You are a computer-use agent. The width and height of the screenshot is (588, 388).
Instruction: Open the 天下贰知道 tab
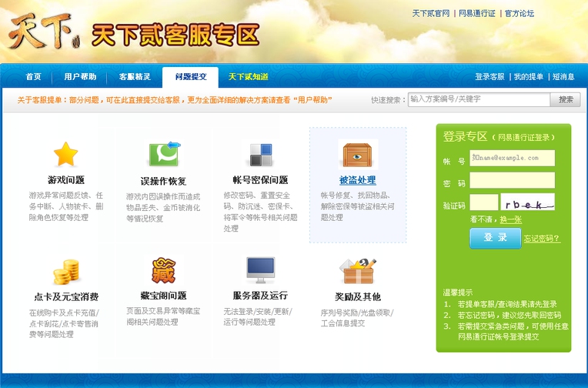click(248, 77)
